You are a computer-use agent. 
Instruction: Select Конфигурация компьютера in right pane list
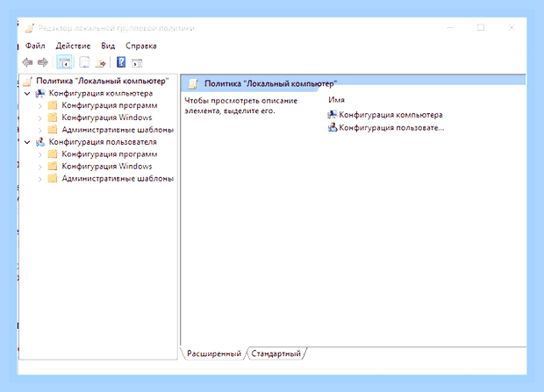[x=390, y=115]
